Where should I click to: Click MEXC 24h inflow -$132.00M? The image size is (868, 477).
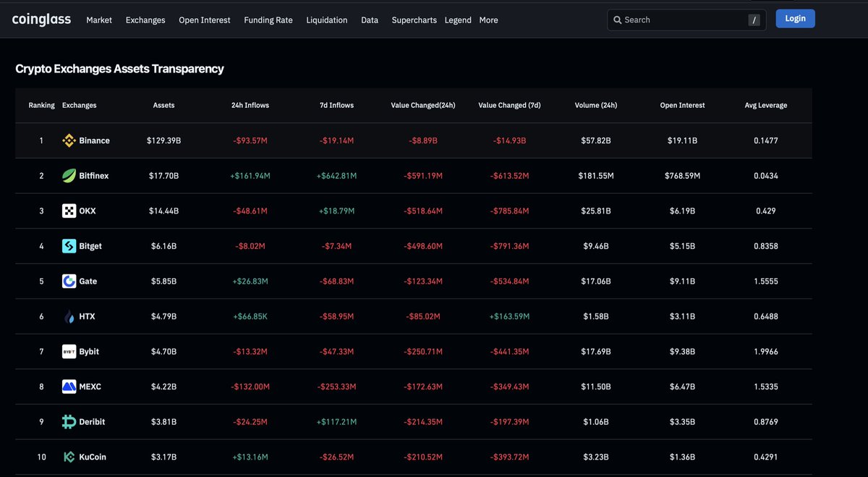click(250, 387)
